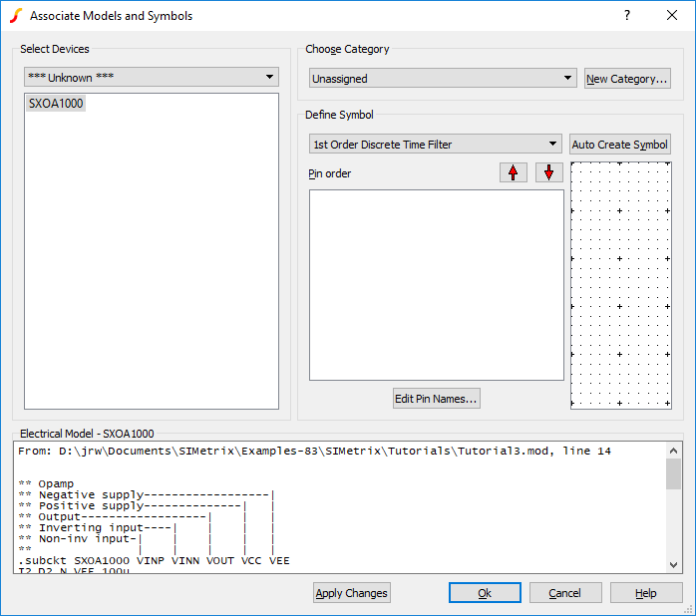Image resolution: width=696 pixels, height=616 pixels.
Task: Expand the Unassigned category dropdown
Action: click(442, 78)
